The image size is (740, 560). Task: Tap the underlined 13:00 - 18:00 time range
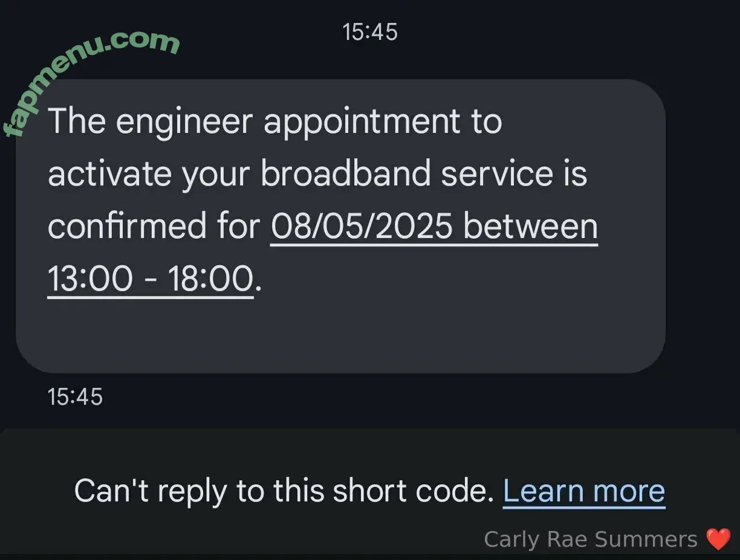150,279
